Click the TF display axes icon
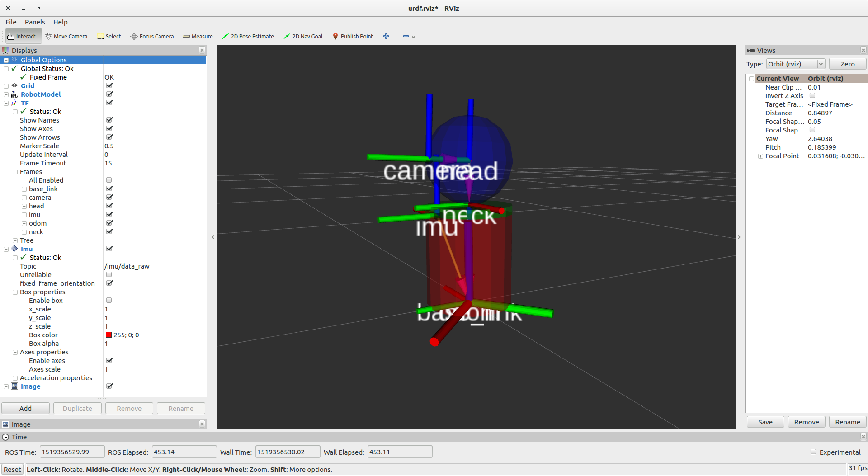 [14, 103]
